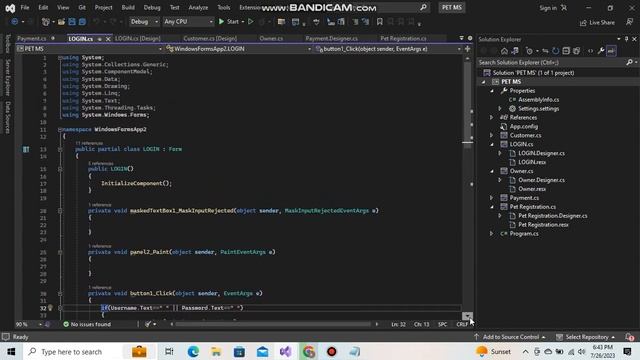Image resolution: width=640 pixels, height=360 pixels.
Task: Close the LOGIN.cs tab
Action: 108,39
